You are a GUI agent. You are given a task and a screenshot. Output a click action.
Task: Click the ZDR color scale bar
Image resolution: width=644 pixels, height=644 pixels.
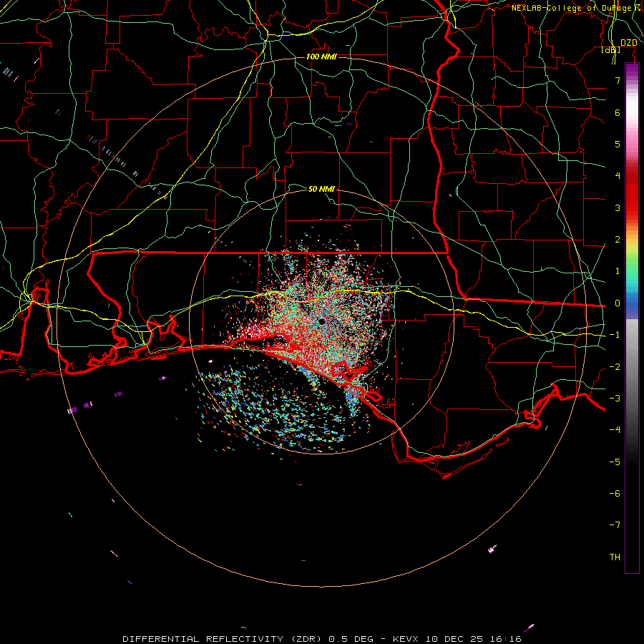632,318
